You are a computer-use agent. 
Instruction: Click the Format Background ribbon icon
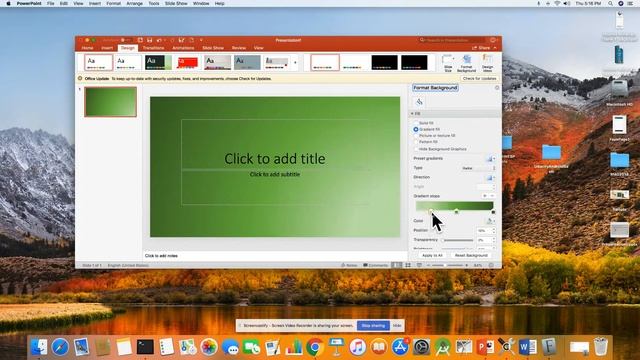point(467,63)
